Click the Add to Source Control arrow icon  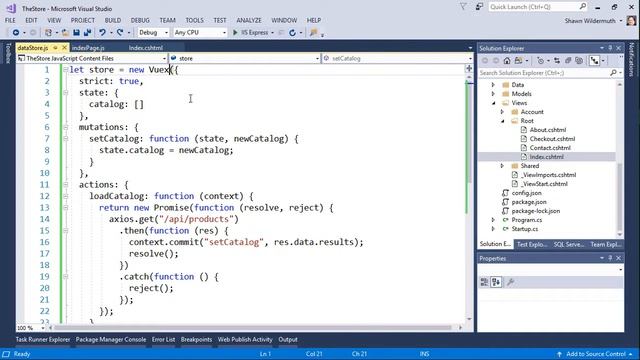(559, 354)
